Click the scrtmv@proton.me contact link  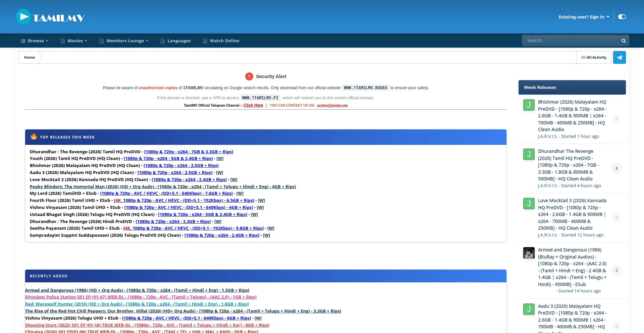click(332, 105)
